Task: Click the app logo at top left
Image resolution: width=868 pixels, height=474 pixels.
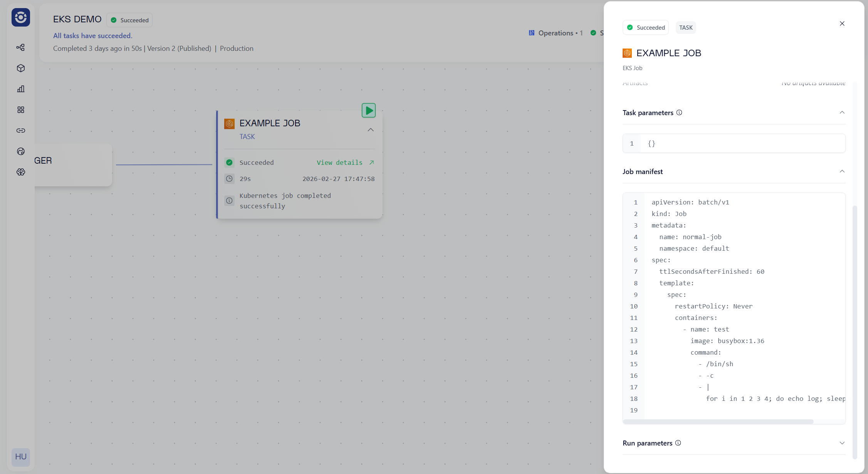Action: pos(21,17)
